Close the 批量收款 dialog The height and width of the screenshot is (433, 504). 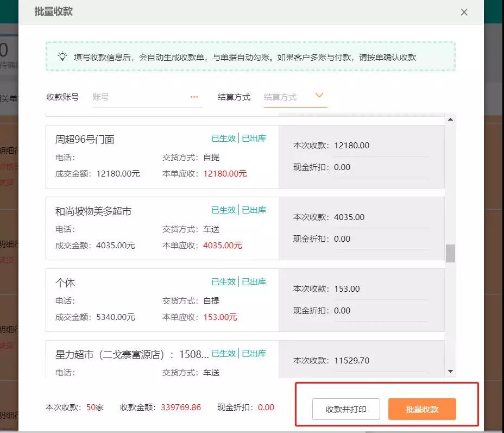click(x=464, y=12)
